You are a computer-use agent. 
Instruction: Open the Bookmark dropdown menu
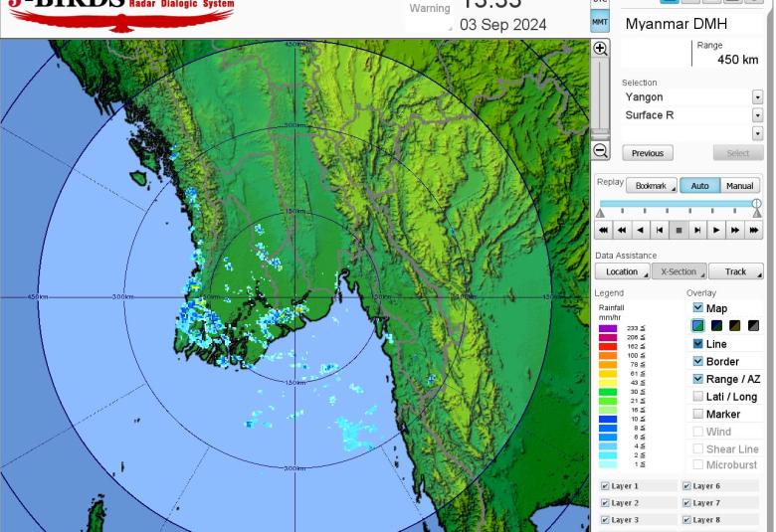click(651, 186)
